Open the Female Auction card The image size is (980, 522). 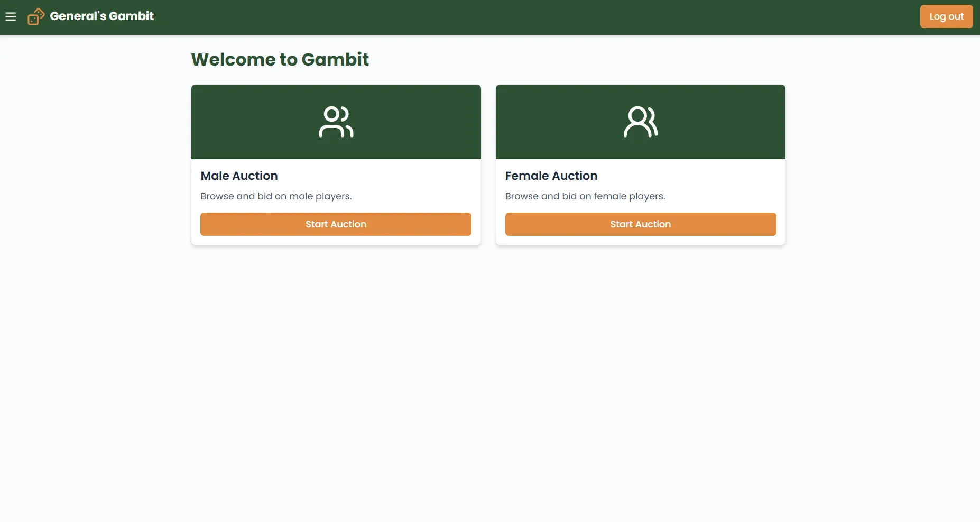[640, 164]
